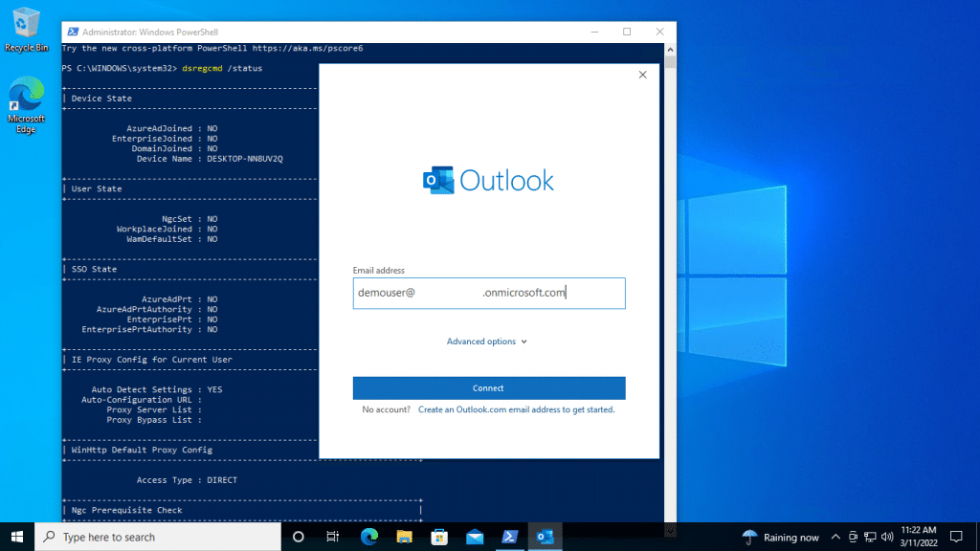This screenshot has height=551, width=980.
Task: Select the Outlook taskbar icon
Action: [545, 537]
